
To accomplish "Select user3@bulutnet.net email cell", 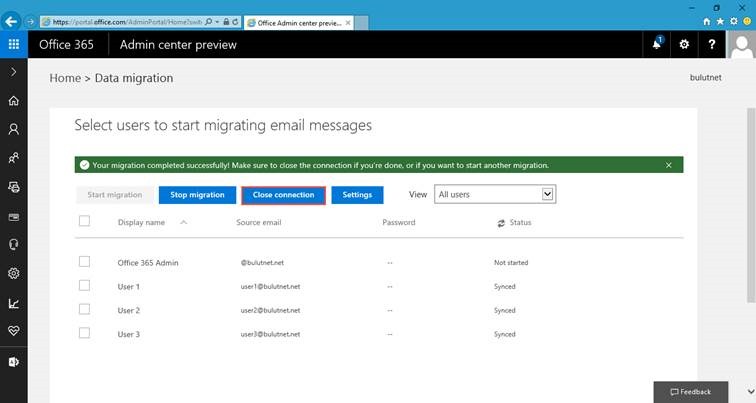I will pyautogui.click(x=270, y=334).
